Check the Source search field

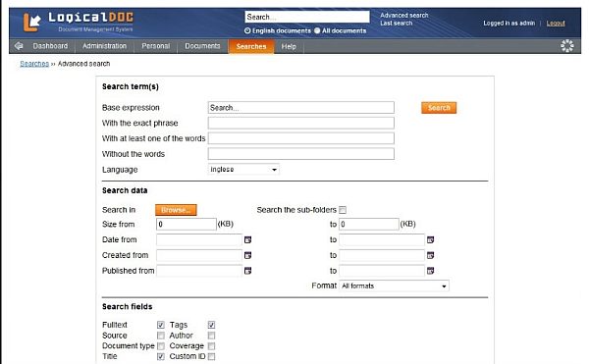coord(161,336)
